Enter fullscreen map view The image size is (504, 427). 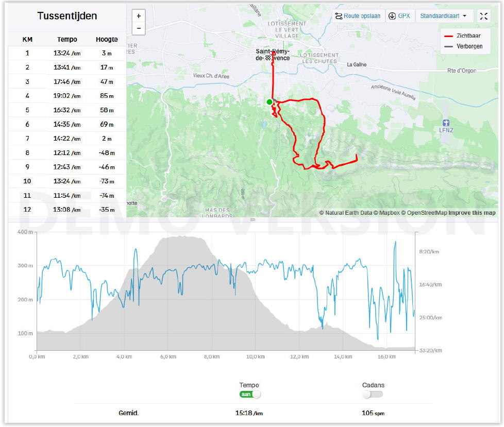coord(483,16)
